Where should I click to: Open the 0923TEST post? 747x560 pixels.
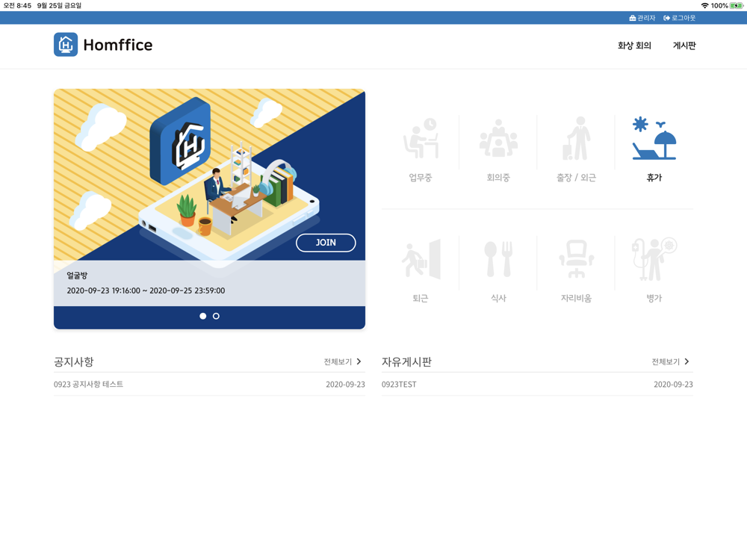[399, 385]
